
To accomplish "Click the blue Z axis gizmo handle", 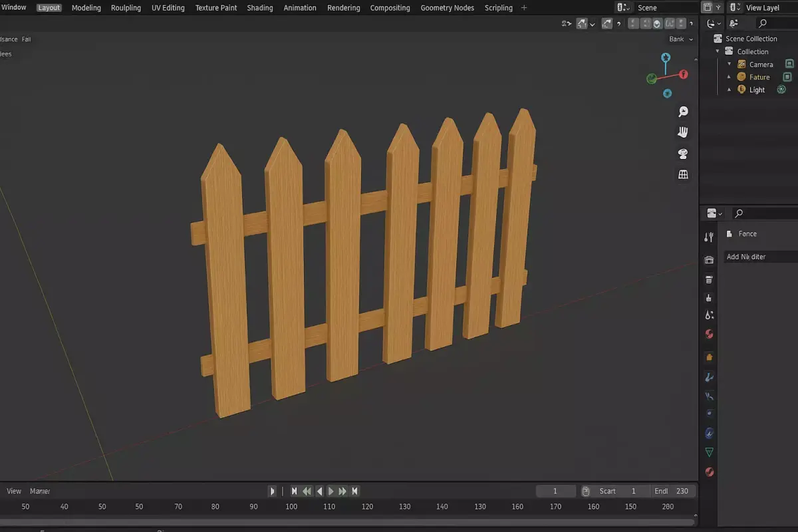I will (666, 58).
